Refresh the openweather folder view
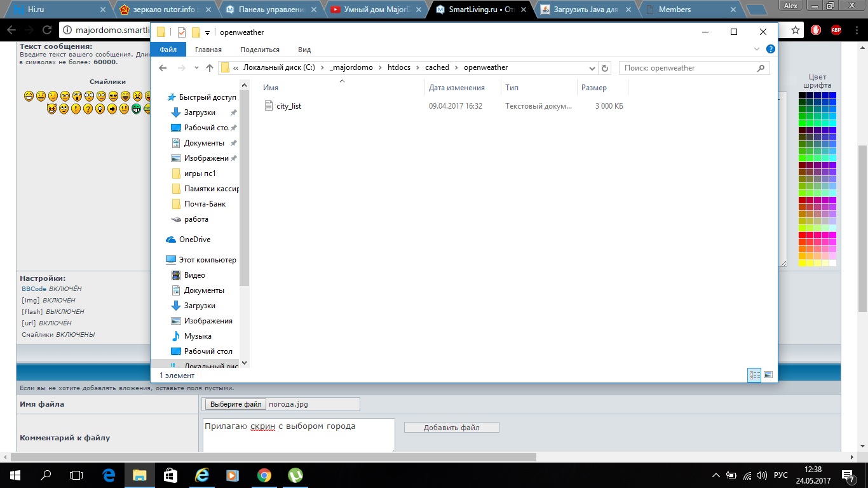 click(605, 68)
